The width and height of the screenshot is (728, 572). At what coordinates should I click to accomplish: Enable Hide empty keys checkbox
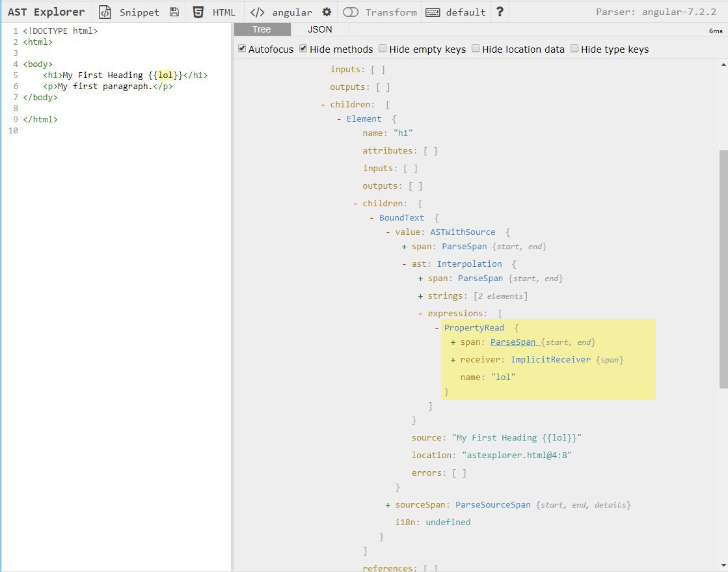[383, 49]
